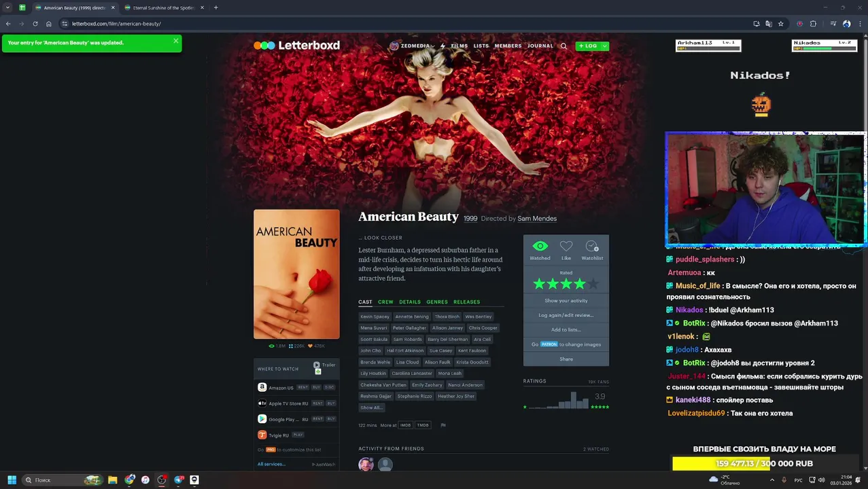Open Telegram from taskbar

pyautogui.click(x=179, y=480)
